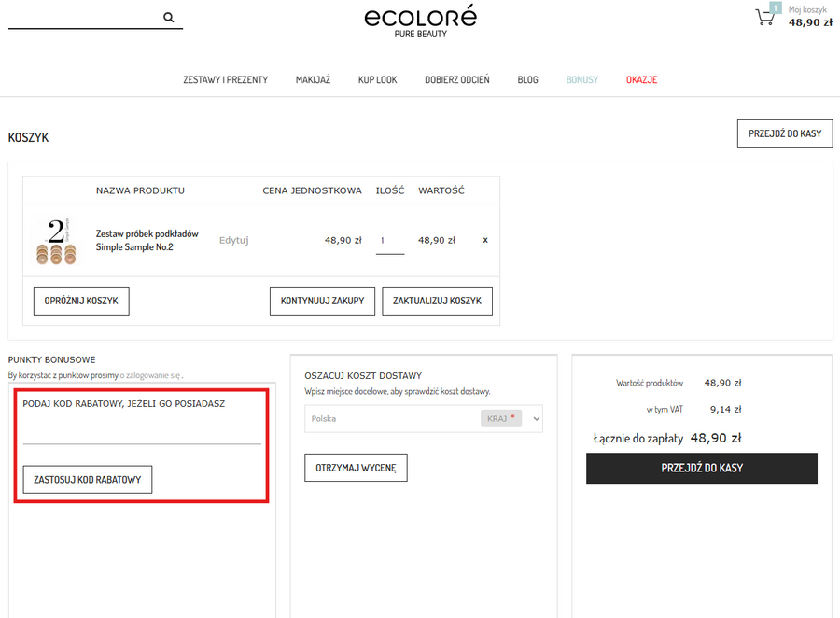The height and width of the screenshot is (618, 840).
Task: Click Kontynuuj zakupy button
Action: pos(322,301)
